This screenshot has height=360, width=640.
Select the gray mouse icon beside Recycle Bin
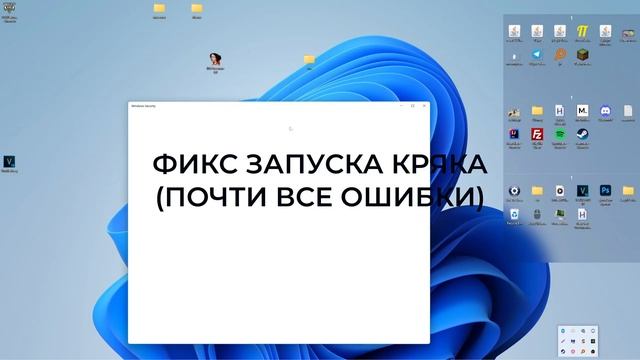537,214
